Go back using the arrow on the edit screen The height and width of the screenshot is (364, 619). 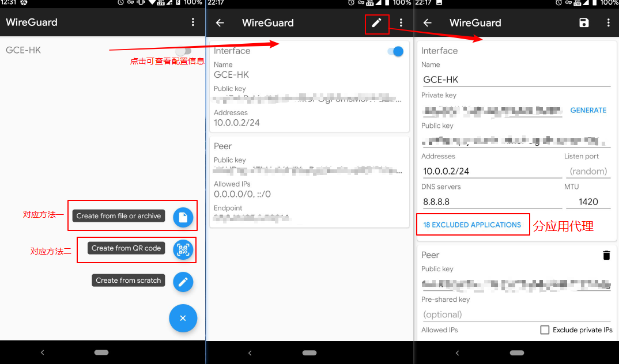coord(428,22)
